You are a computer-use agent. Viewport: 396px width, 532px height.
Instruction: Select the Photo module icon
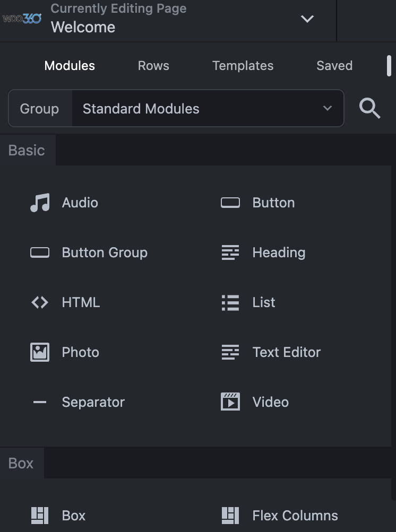40,352
